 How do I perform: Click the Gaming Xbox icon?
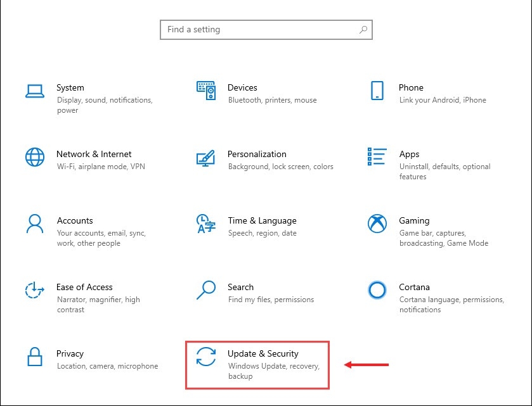(377, 224)
